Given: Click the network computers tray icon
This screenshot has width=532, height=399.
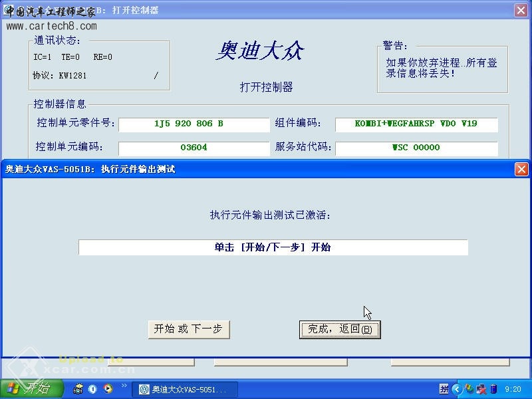Looking at the screenshot, I should click(481, 389).
